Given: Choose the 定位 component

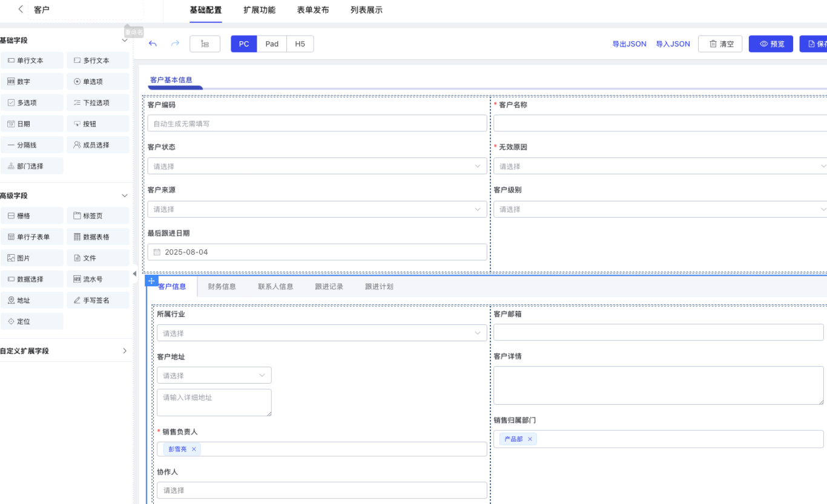Looking at the screenshot, I should (x=31, y=322).
